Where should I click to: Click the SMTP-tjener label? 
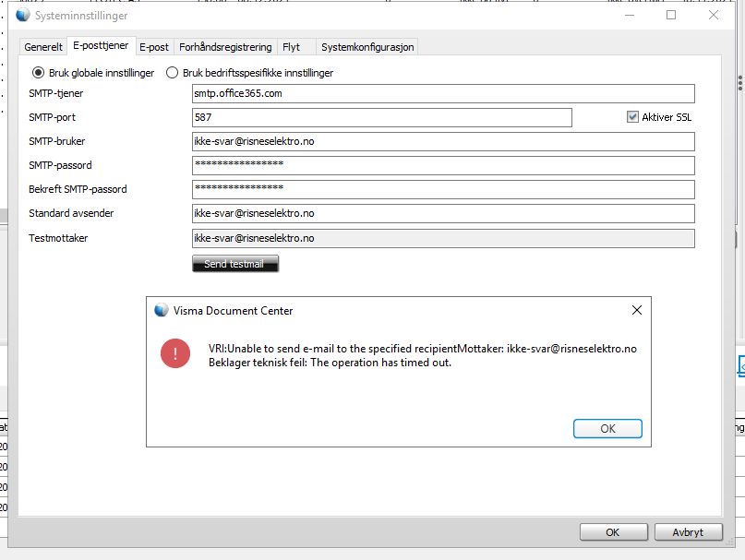coord(55,93)
